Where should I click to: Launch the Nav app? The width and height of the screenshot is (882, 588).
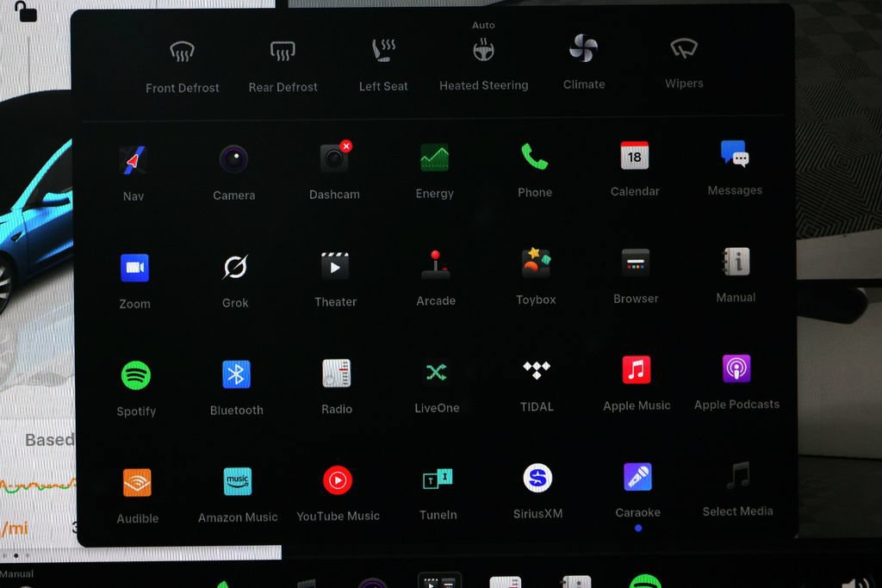pos(134,161)
